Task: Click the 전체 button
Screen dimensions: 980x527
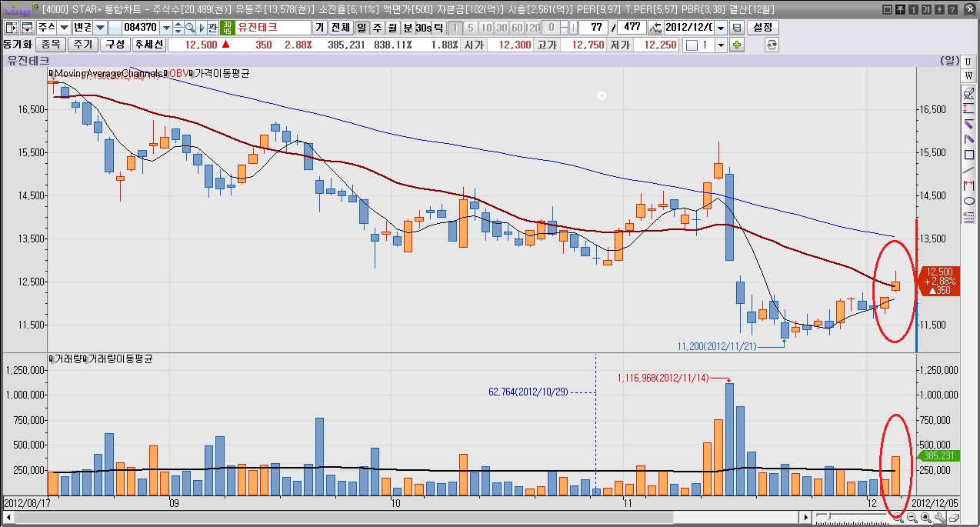Action: point(339,28)
